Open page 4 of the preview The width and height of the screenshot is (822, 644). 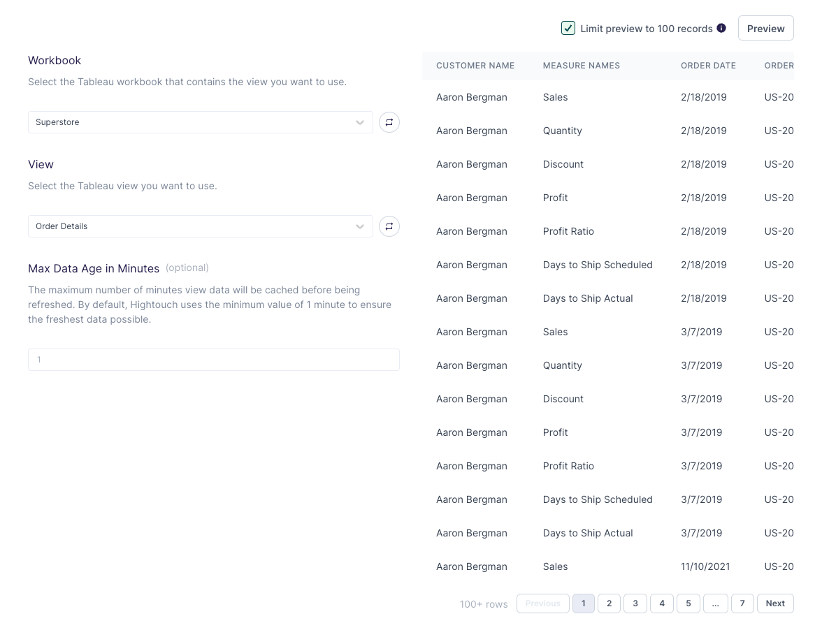661,603
